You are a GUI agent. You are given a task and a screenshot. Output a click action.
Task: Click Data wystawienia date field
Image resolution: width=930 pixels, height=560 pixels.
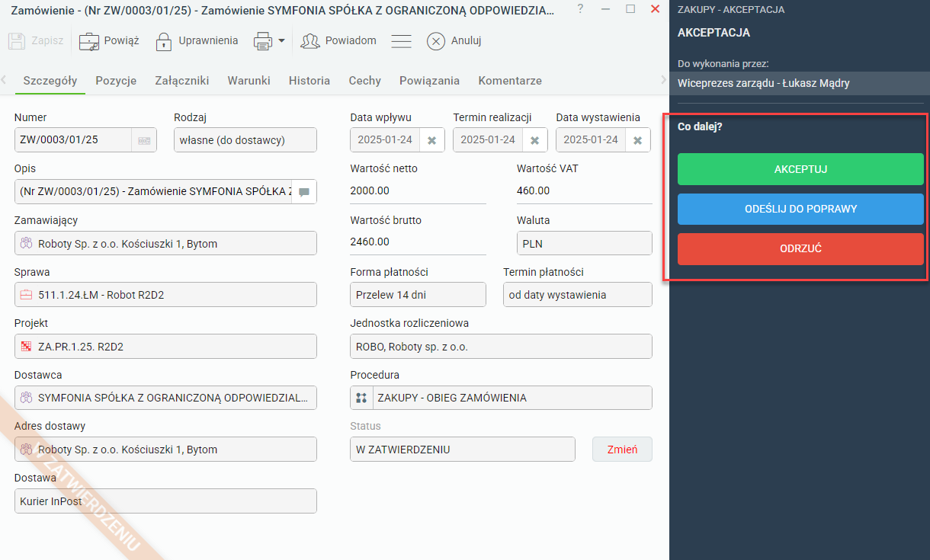click(591, 140)
